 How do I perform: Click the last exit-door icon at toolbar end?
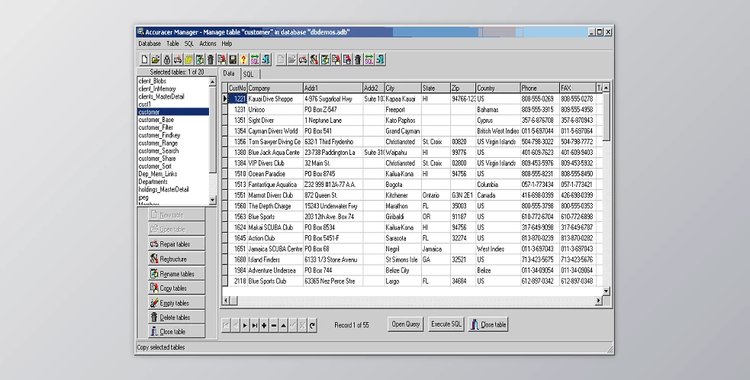[x=380, y=59]
